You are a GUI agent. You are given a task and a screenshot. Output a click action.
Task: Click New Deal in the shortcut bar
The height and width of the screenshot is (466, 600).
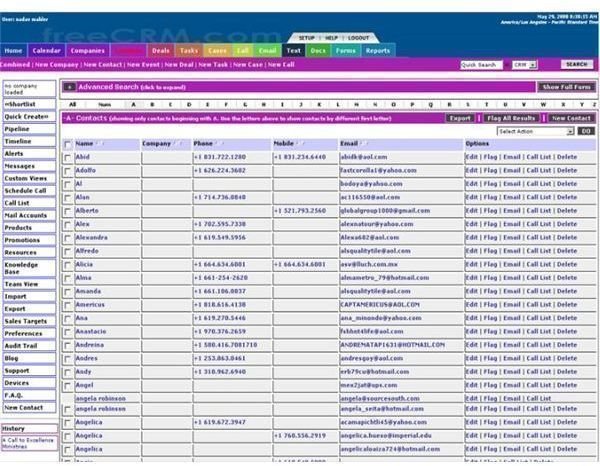(179, 65)
